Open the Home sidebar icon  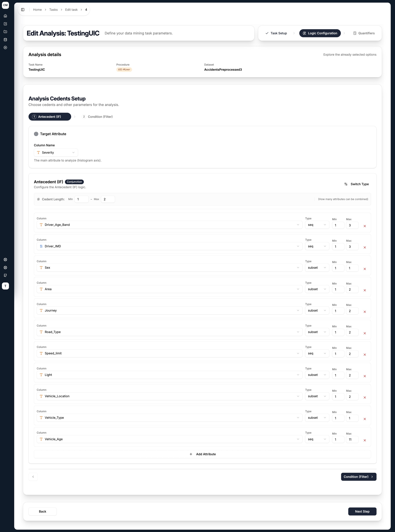[5, 16]
